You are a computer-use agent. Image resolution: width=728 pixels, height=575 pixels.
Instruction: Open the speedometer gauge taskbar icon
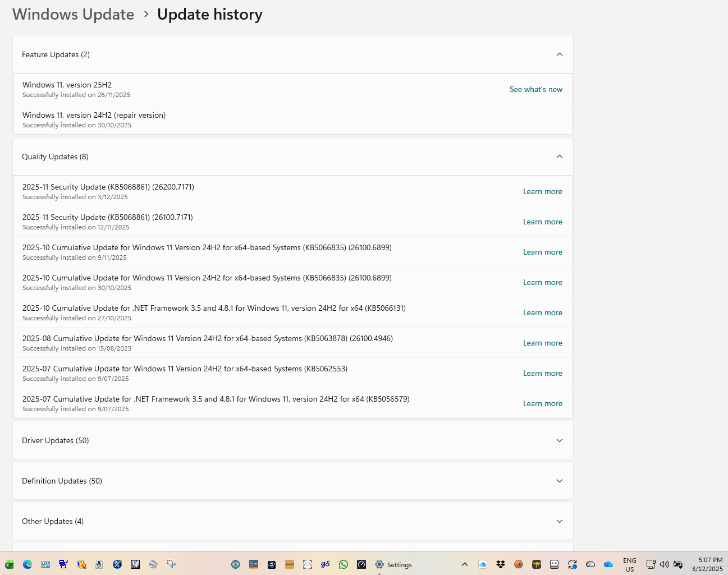[x=361, y=564]
